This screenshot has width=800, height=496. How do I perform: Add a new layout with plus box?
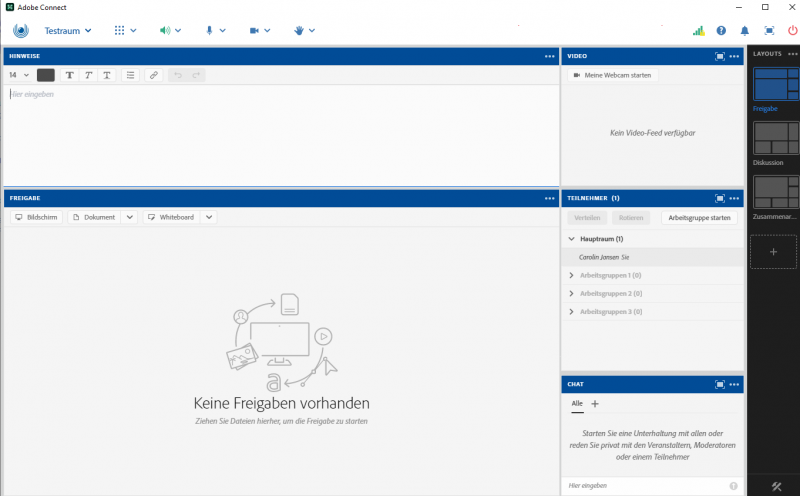coord(773,252)
